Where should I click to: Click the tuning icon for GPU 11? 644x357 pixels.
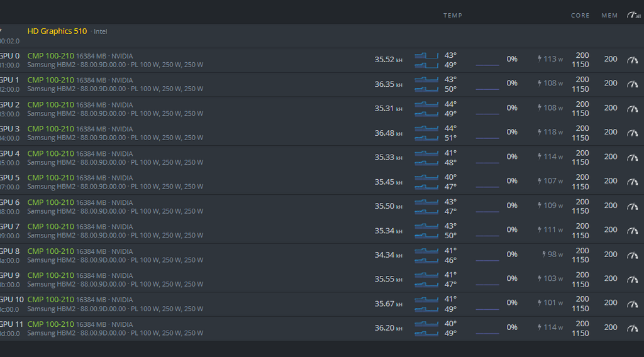tap(632, 328)
